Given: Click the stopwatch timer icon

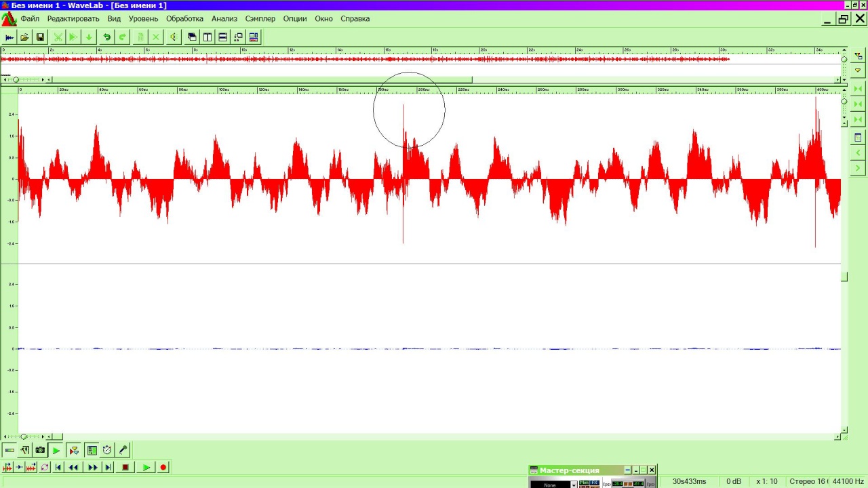Looking at the screenshot, I should (x=107, y=450).
